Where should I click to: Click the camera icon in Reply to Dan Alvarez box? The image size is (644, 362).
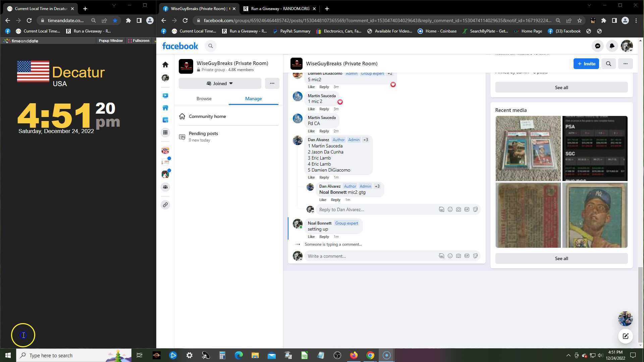(458, 209)
